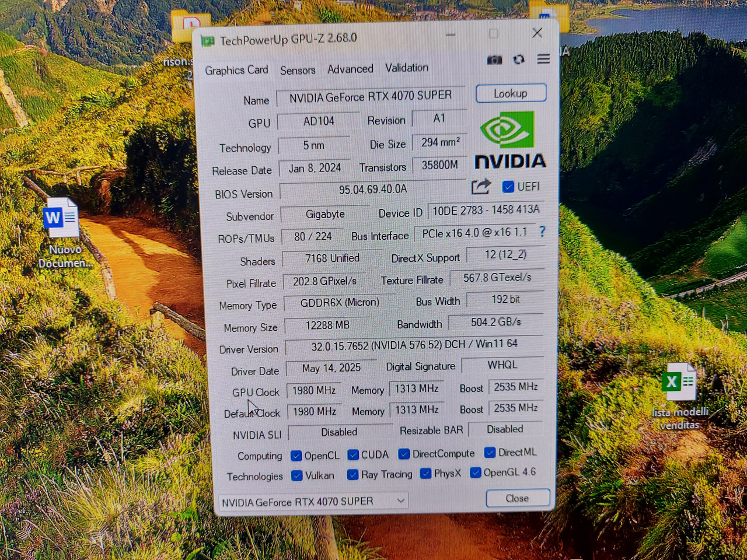Click the Subvendor value Gigabyte
Viewport: 747px width, 560px height.
point(325,215)
